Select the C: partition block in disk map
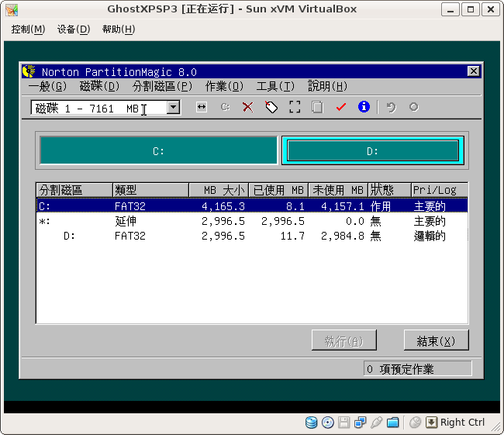The image size is (504, 435). 158,150
